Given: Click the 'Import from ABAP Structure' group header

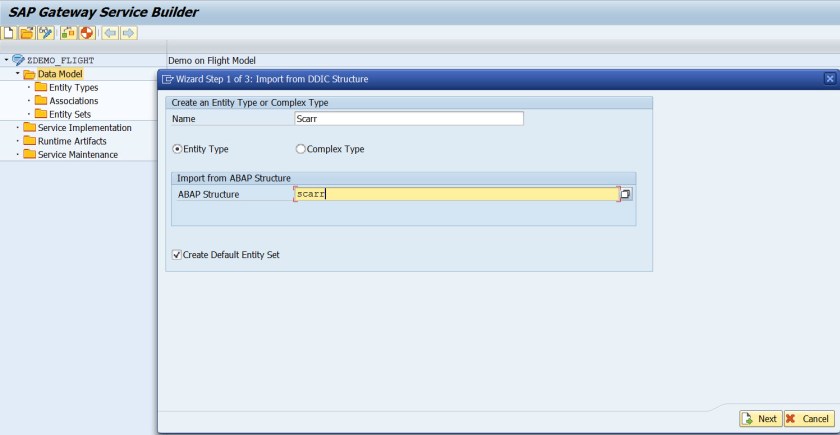Looking at the screenshot, I should (234, 178).
